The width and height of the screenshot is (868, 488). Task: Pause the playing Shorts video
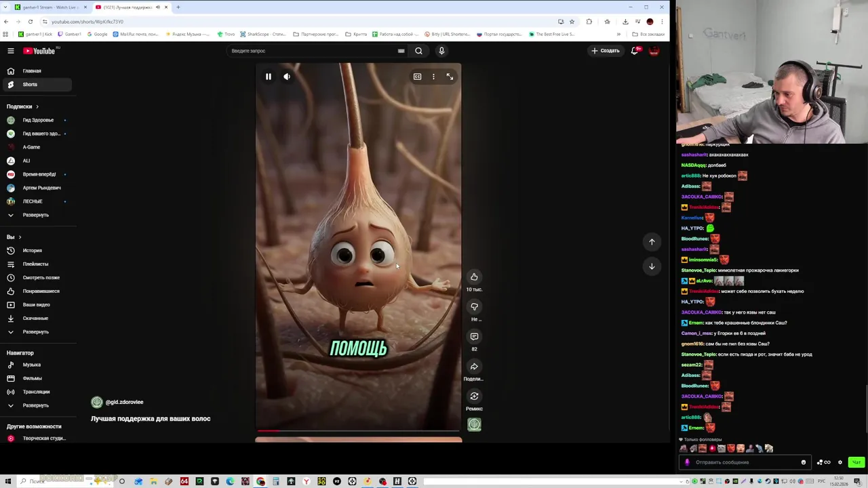coord(269,77)
